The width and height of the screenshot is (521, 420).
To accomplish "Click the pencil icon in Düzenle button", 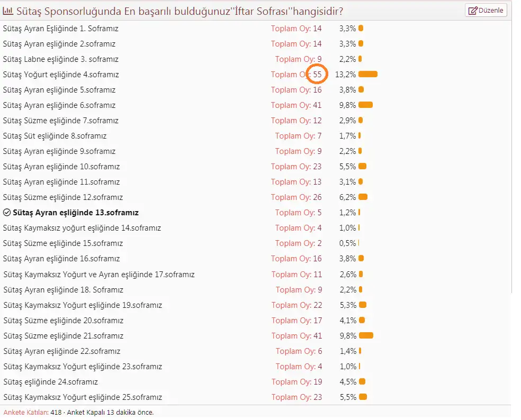I will 472,11.
